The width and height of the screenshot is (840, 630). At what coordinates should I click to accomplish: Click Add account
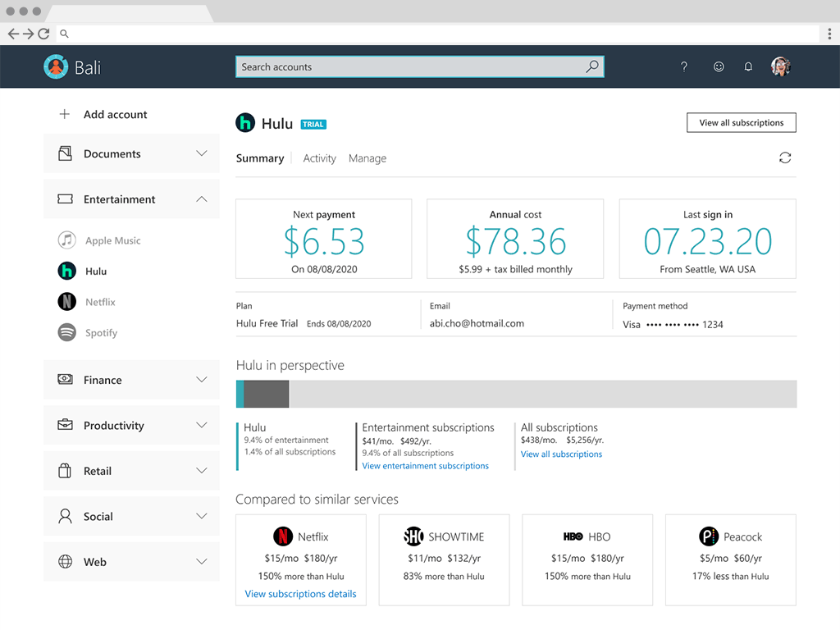tap(115, 115)
